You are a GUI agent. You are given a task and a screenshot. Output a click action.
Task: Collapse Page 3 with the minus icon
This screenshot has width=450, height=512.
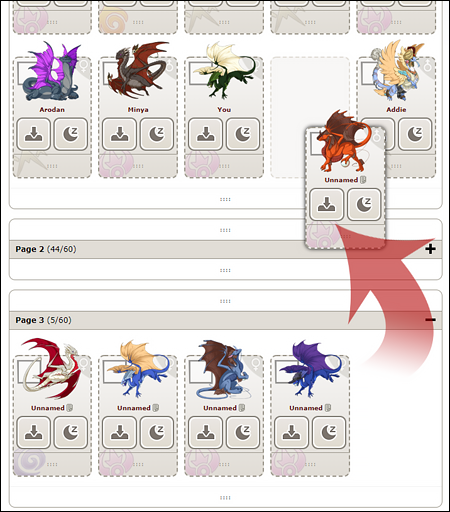tap(430, 320)
